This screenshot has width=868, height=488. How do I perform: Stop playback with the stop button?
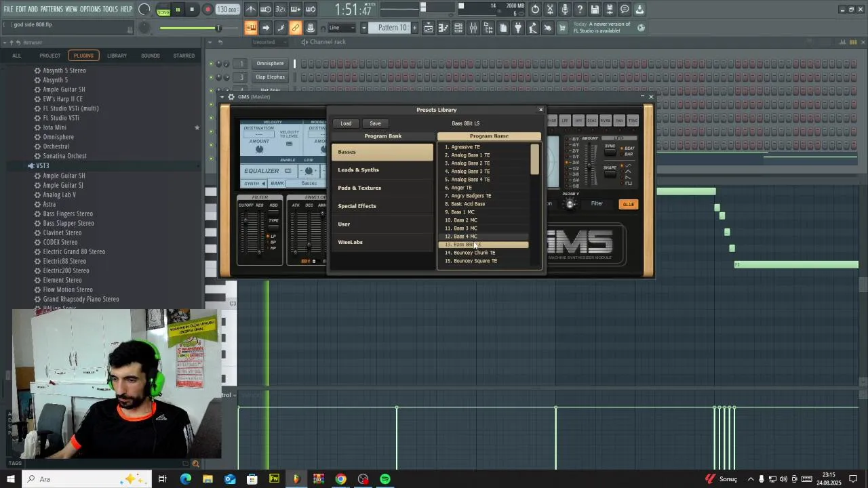(x=193, y=9)
